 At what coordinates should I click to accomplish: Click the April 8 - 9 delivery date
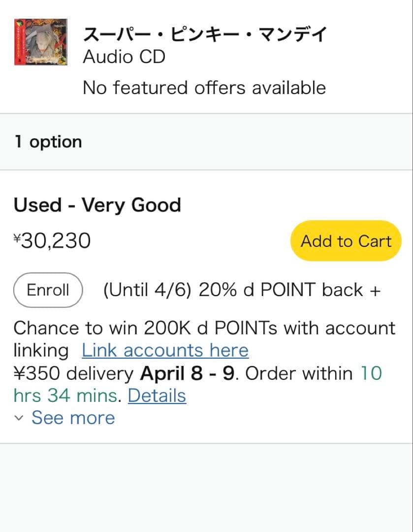click(187, 374)
